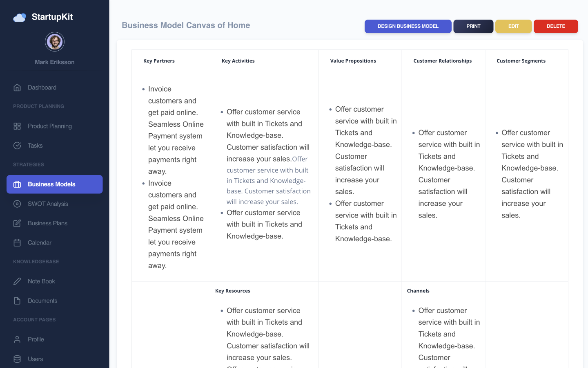Click the Note Book pencil icon
Viewport: 588px width, 368px height.
pyautogui.click(x=17, y=281)
